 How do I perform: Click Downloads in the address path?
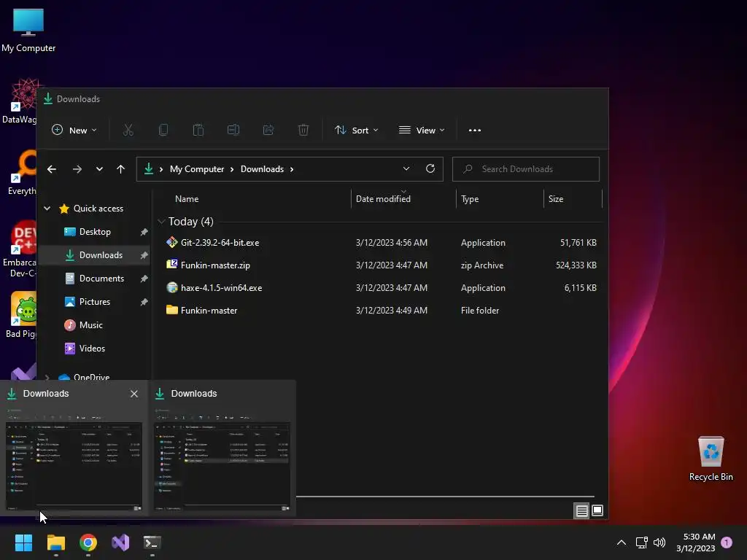click(262, 169)
